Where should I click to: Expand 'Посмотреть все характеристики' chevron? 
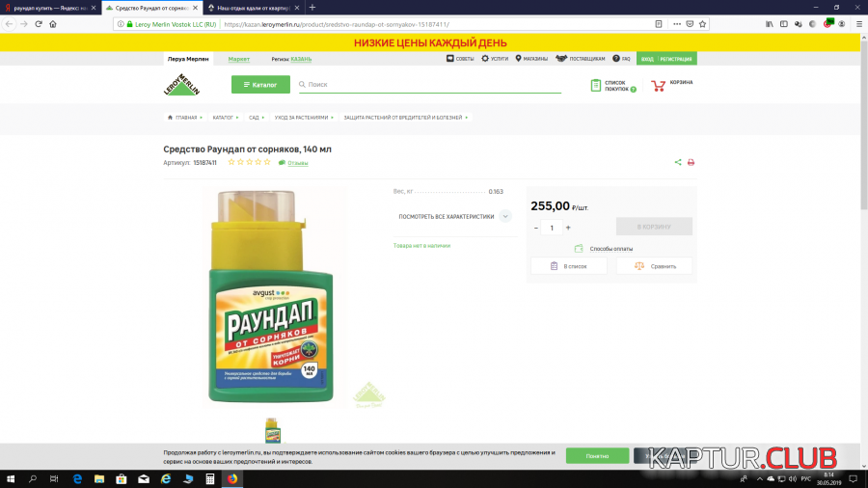505,216
